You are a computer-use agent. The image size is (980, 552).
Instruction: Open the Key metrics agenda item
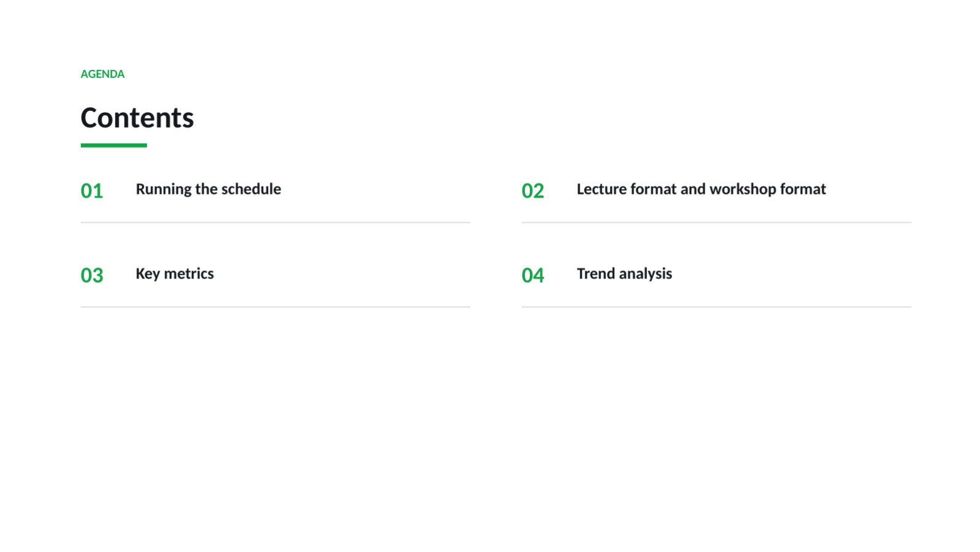(175, 274)
